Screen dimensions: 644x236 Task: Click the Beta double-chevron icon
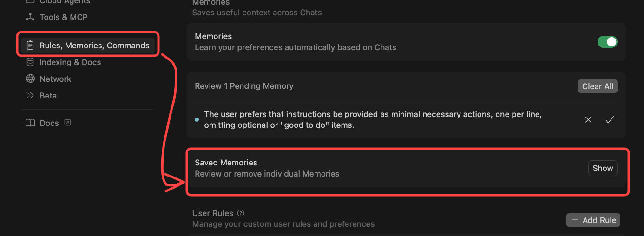tap(30, 96)
